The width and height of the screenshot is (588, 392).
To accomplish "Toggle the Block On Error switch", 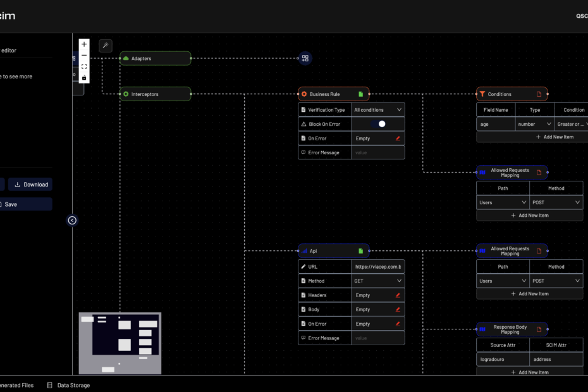I will [378, 124].
